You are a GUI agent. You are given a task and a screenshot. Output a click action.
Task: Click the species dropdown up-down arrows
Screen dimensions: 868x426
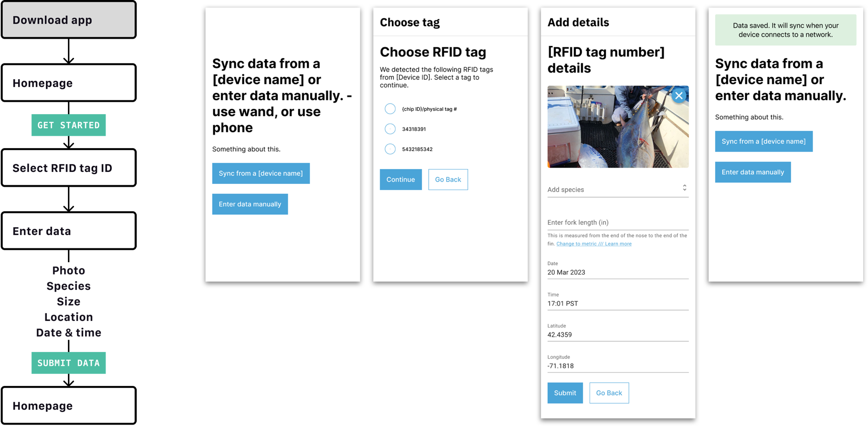coord(684,188)
